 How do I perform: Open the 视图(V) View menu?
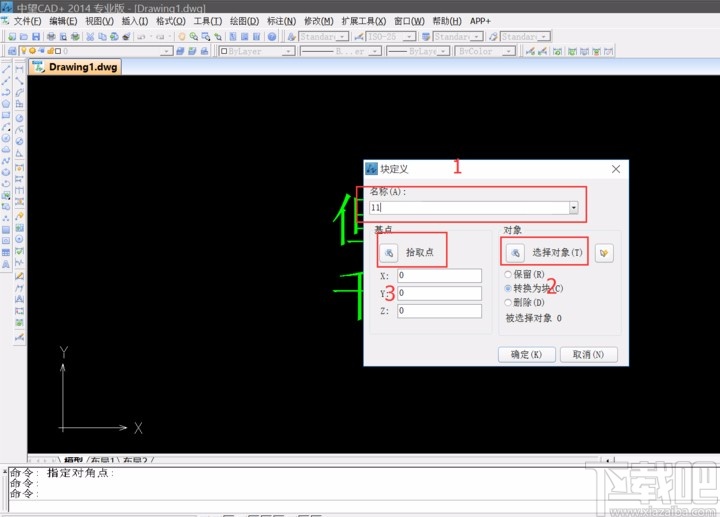point(99,21)
